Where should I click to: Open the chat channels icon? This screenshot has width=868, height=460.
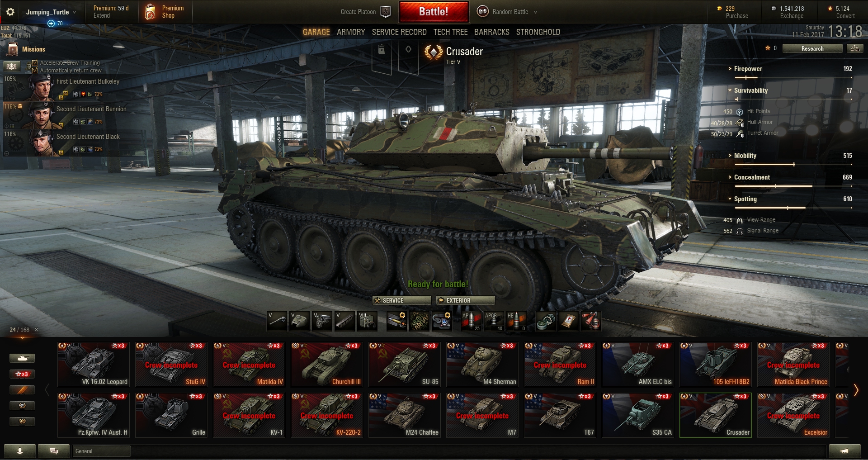coord(54,451)
